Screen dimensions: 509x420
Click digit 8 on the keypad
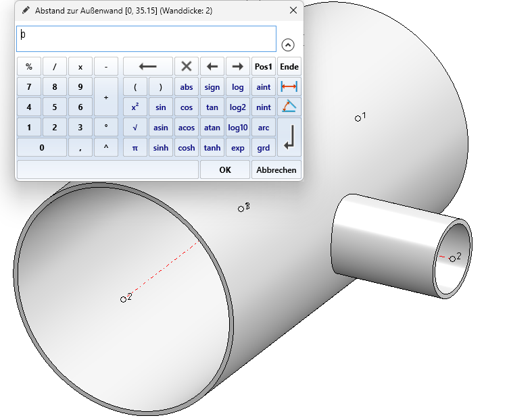point(55,87)
